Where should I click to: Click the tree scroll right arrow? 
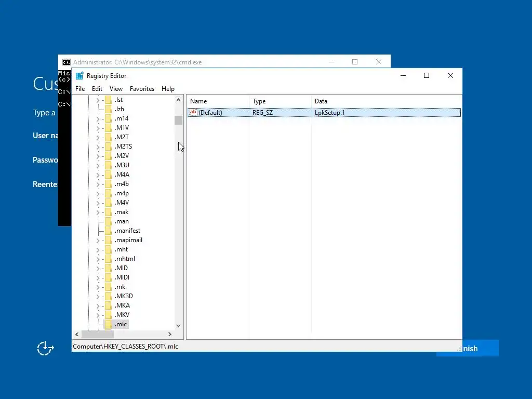[170, 334]
